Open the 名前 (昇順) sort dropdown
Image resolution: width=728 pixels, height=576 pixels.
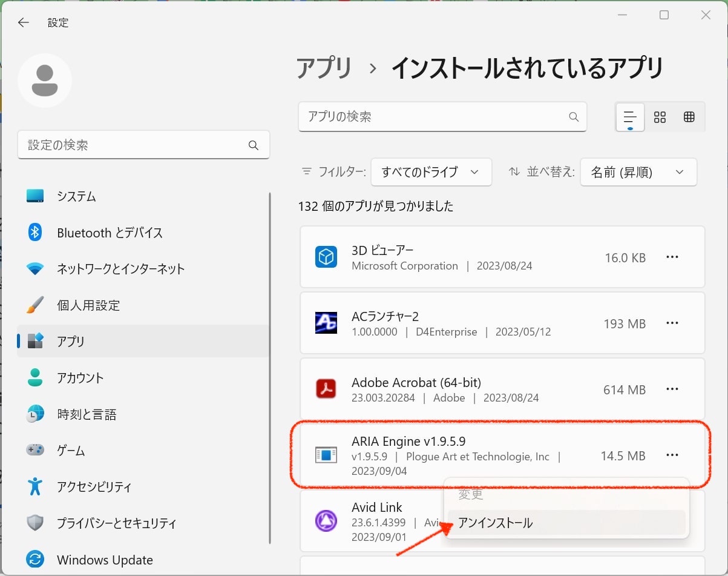(638, 172)
